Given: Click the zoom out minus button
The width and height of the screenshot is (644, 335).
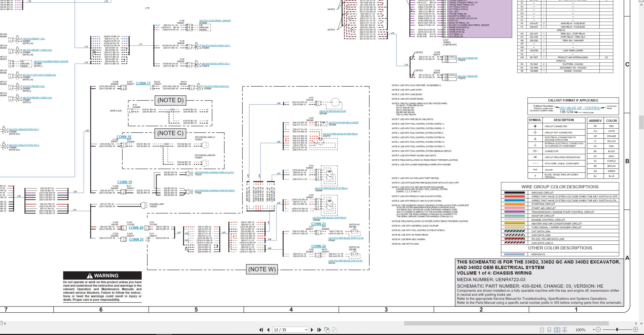Looking at the screenshot, I should click(598, 329).
